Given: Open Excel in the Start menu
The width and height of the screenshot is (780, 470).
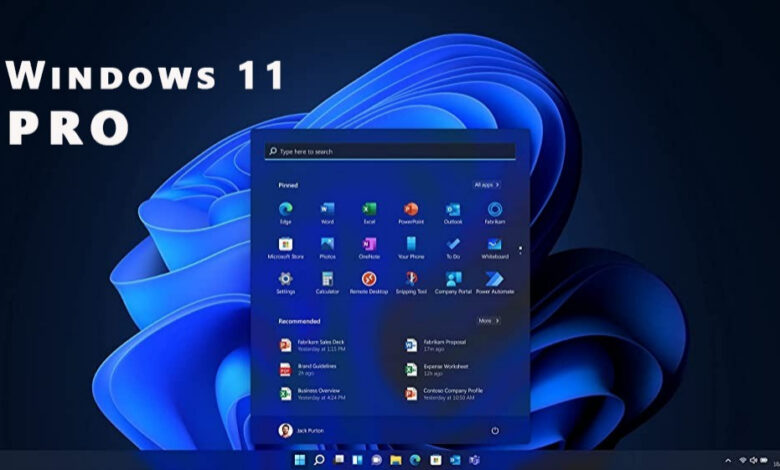Looking at the screenshot, I should pos(369,210).
